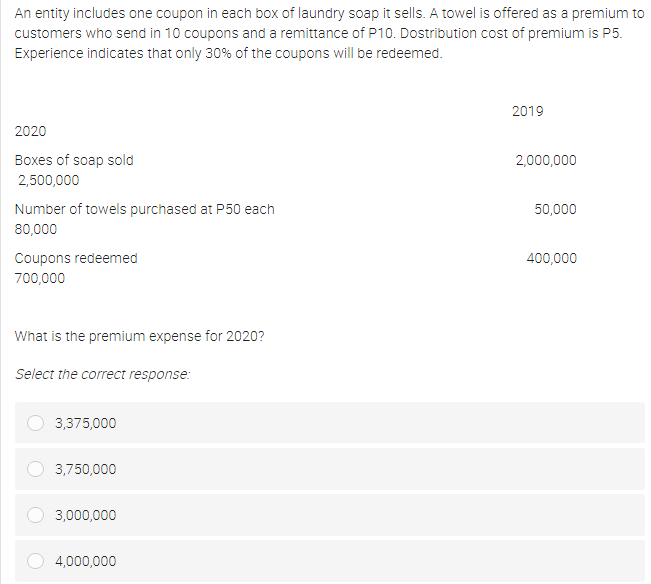The image size is (651, 584).
Task: Select the 3,375,000 radio button
Action: [x=35, y=423]
